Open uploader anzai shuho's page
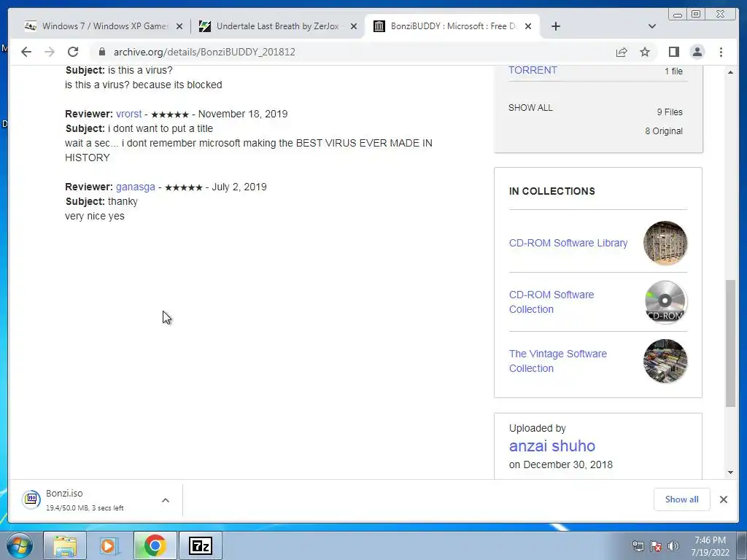 [552, 446]
